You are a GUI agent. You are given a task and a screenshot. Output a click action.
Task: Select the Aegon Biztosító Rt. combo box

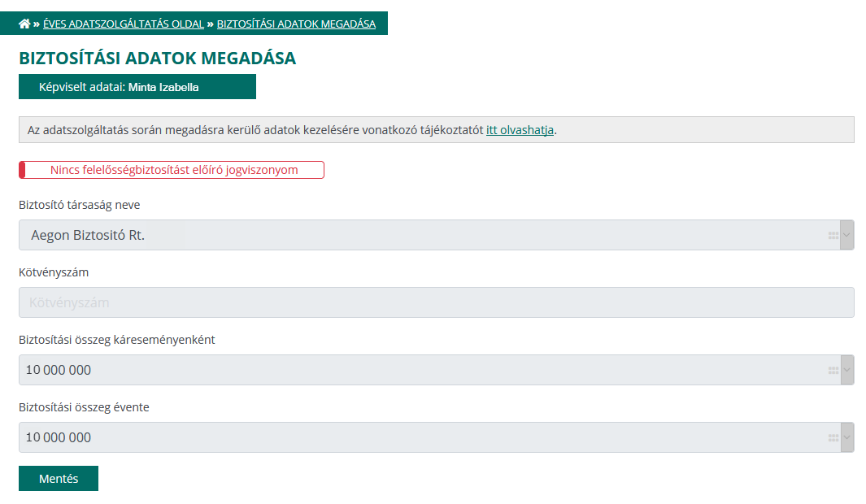click(407, 235)
